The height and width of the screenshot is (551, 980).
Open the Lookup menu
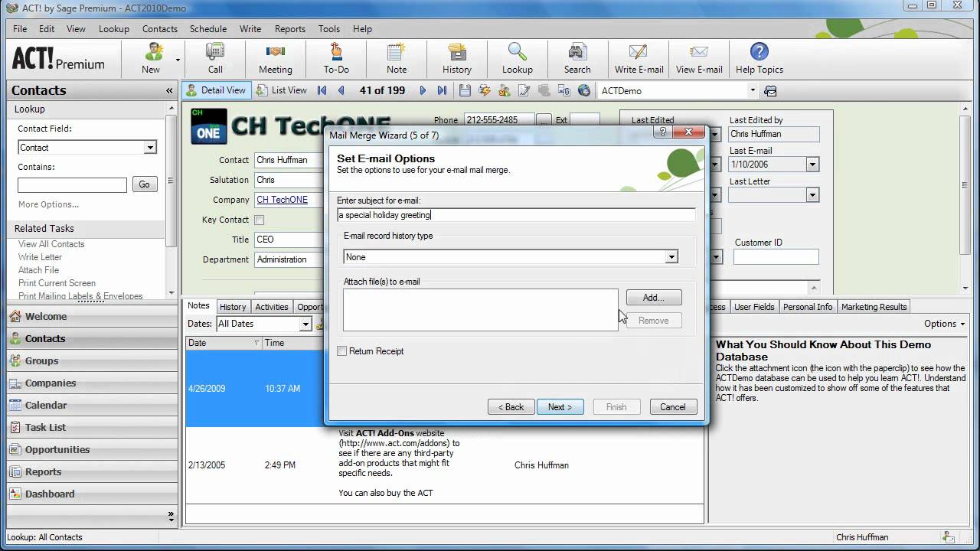coord(114,29)
